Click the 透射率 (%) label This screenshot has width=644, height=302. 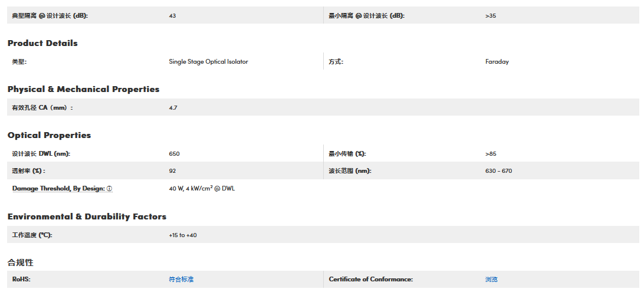click(28, 171)
